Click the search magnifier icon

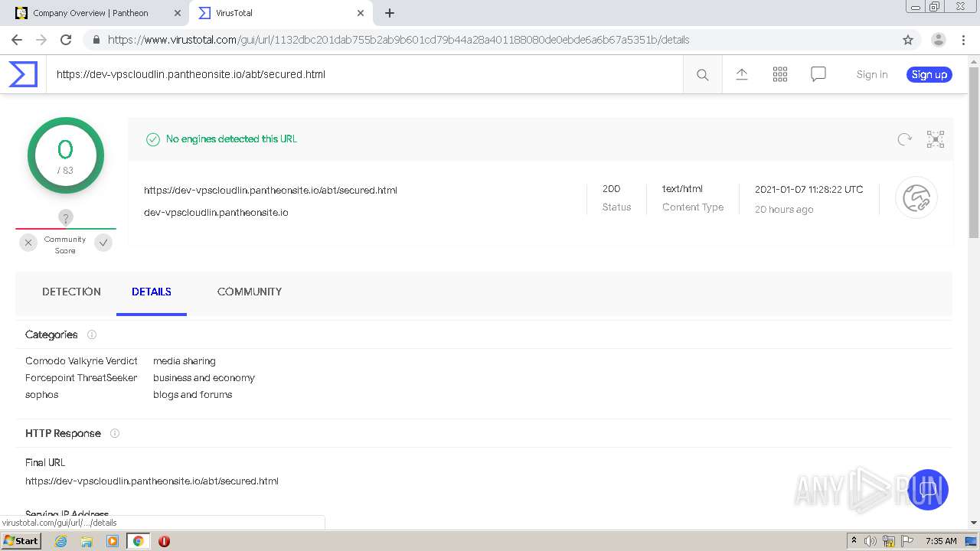(702, 74)
